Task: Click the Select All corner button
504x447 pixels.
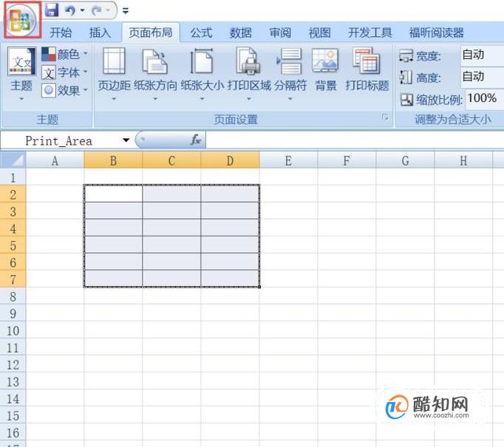Action: pyautogui.click(x=13, y=160)
